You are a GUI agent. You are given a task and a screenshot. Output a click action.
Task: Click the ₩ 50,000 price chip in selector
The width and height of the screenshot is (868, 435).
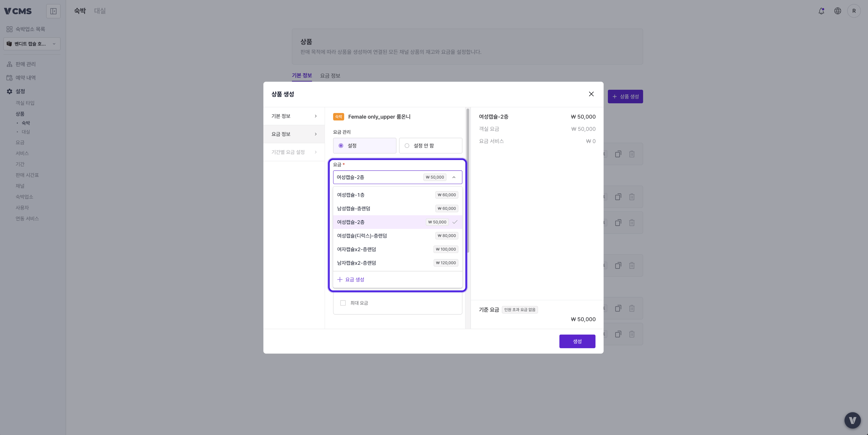[x=435, y=177]
